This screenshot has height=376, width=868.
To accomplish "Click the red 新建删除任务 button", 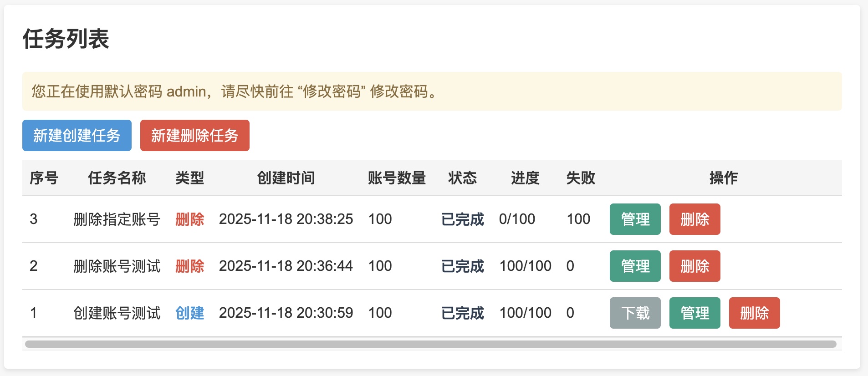I will (194, 135).
